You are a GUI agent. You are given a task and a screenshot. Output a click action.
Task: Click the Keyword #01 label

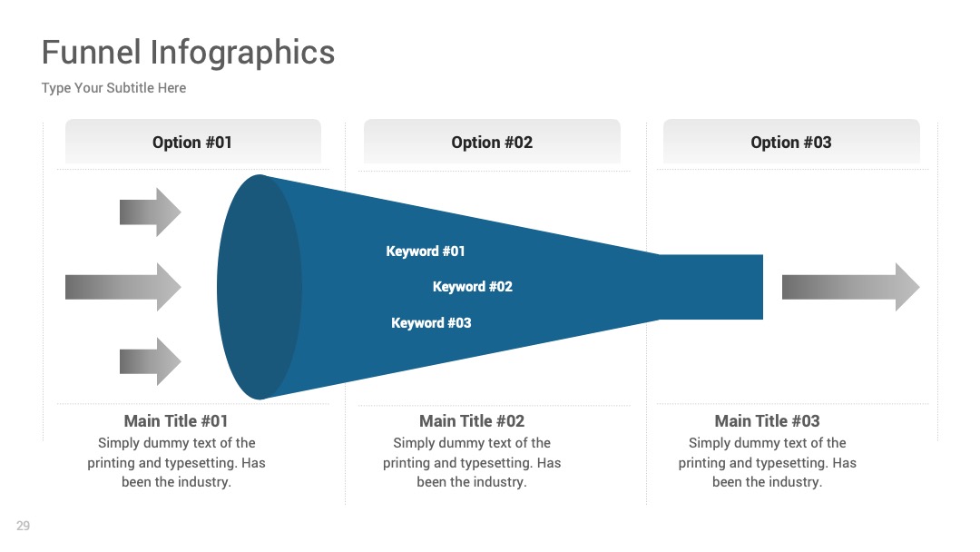point(426,251)
